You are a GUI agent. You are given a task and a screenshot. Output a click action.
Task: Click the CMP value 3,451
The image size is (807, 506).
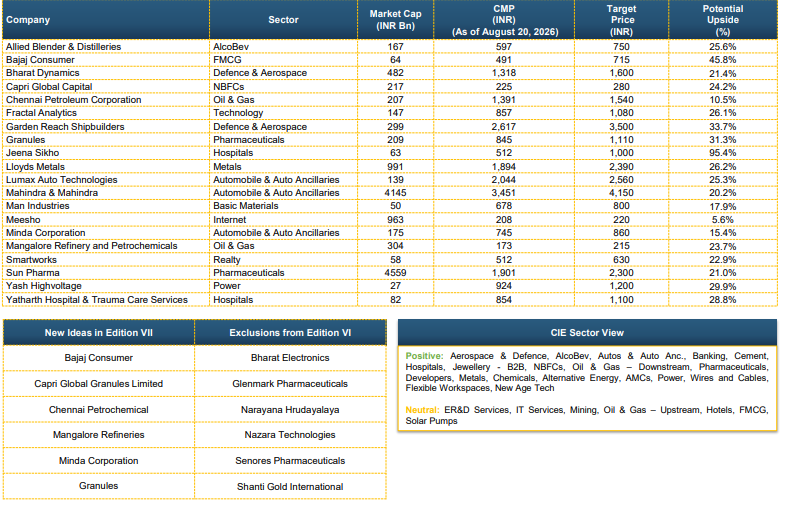[503, 193]
